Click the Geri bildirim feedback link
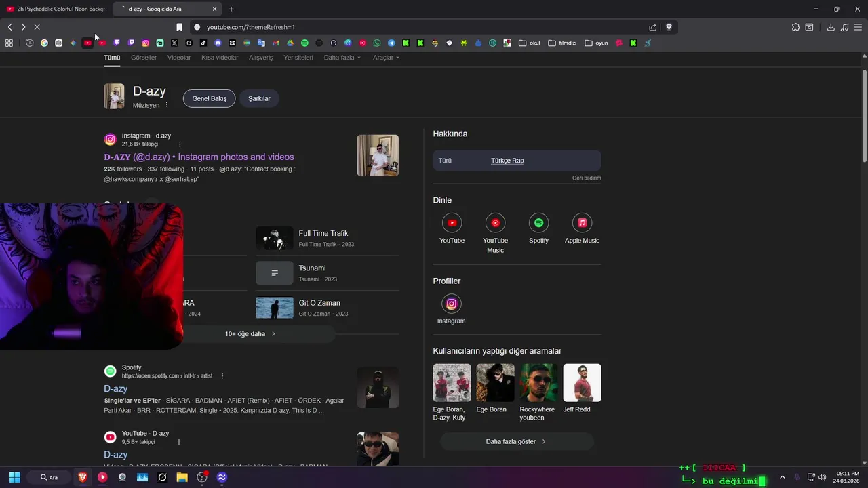This screenshot has width=868, height=488. (587, 178)
